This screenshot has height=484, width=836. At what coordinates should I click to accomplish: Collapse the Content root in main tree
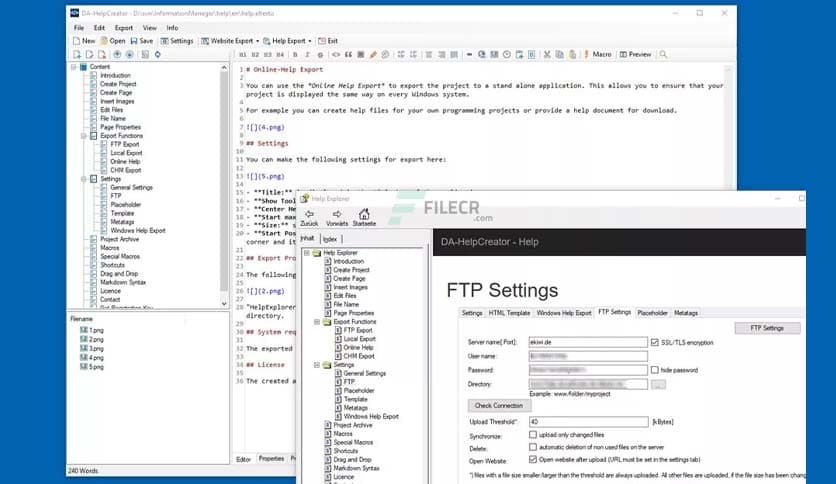click(x=74, y=67)
